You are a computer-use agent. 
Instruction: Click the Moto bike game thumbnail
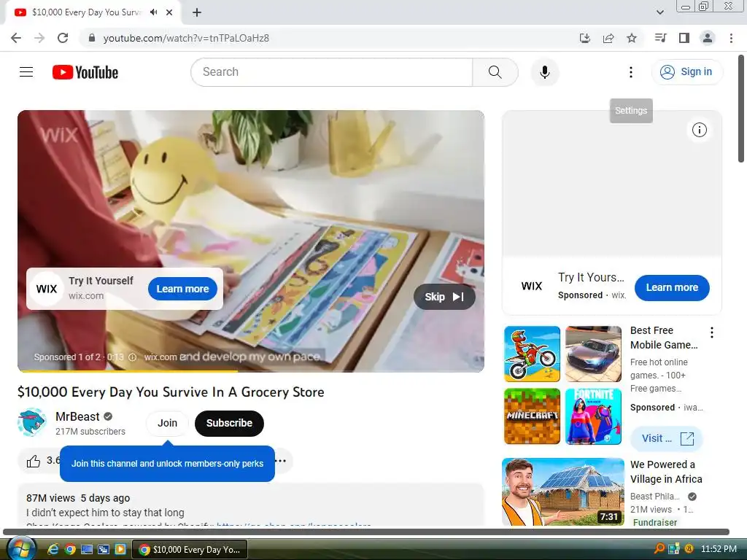[532, 354]
